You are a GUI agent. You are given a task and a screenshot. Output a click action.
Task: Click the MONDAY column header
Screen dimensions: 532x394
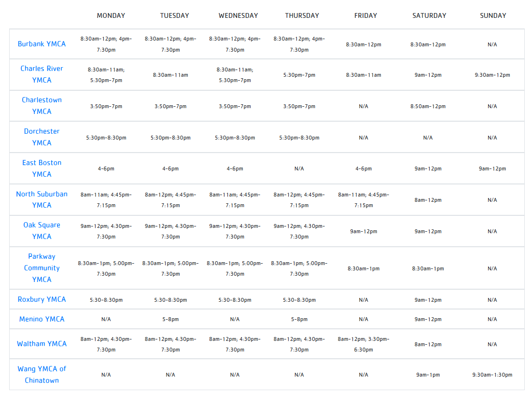click(111, 15)
